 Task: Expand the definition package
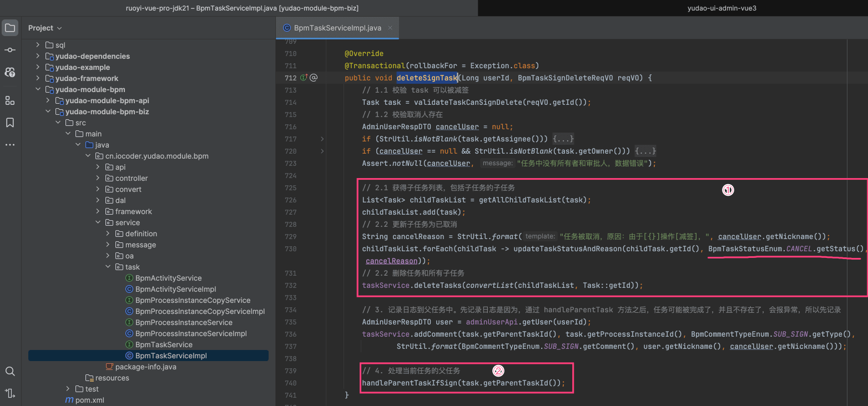tap(108, 234)
